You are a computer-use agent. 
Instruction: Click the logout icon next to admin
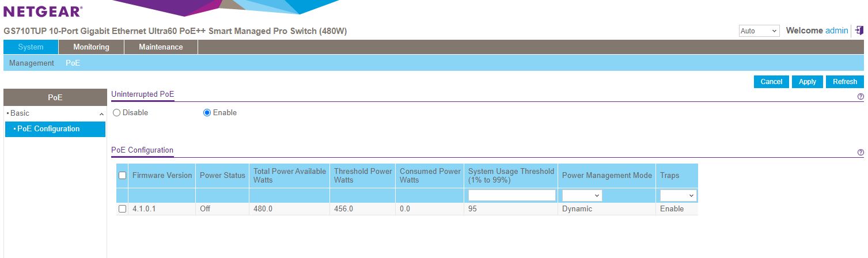(x=859, y=31)
